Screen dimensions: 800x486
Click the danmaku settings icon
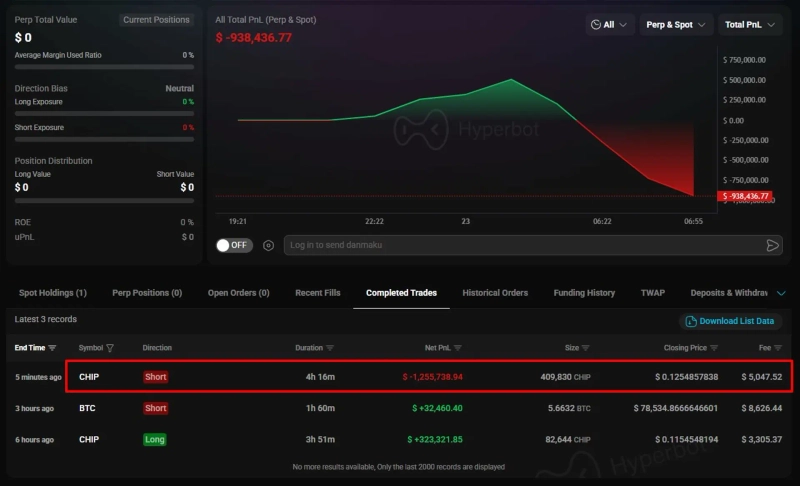(268, 245)
